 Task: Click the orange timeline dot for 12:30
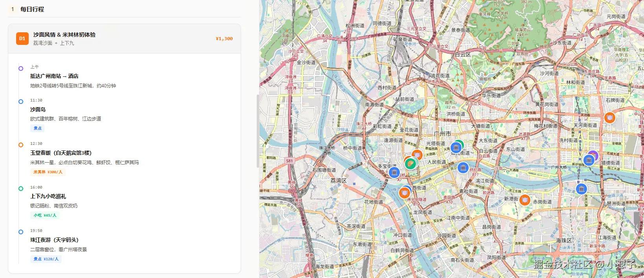[21, 145]
